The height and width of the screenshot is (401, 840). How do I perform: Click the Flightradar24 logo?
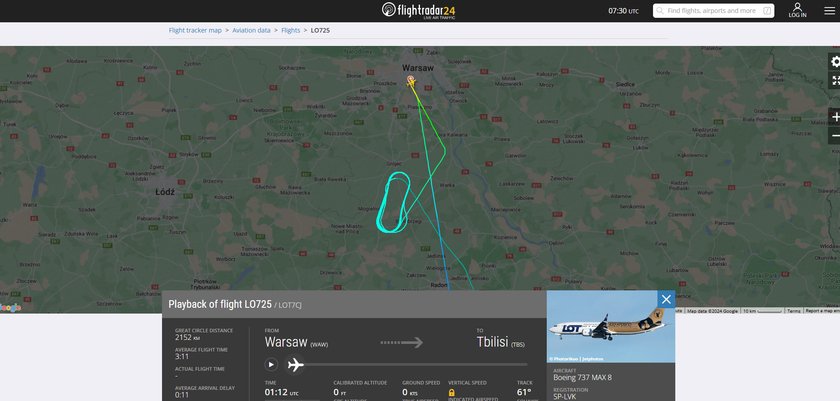click(418, 10)
